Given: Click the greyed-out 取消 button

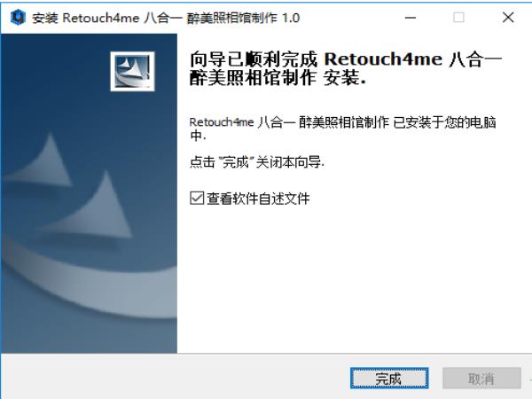Looking at the screenshot, I should (x=481, y=378).
